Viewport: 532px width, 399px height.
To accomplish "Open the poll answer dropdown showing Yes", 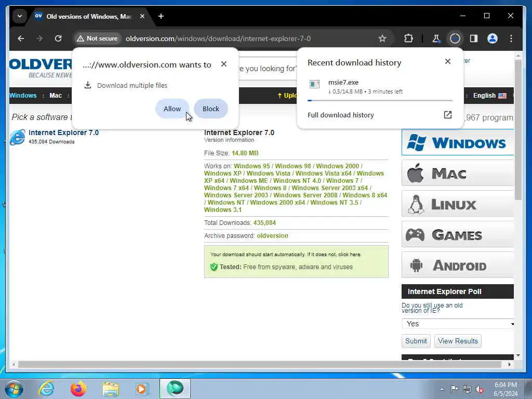I will 458,324.
